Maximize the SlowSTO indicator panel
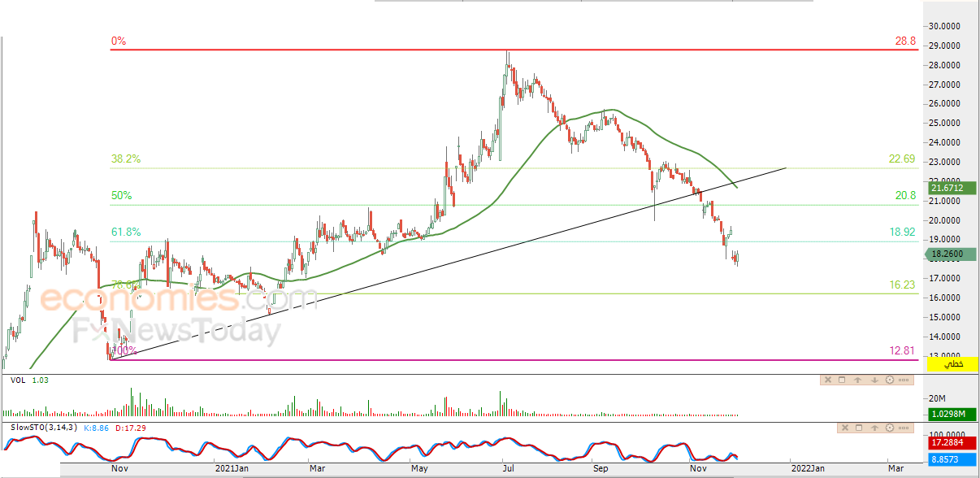This screenshot has width=980, height=478. coord(859,428)
